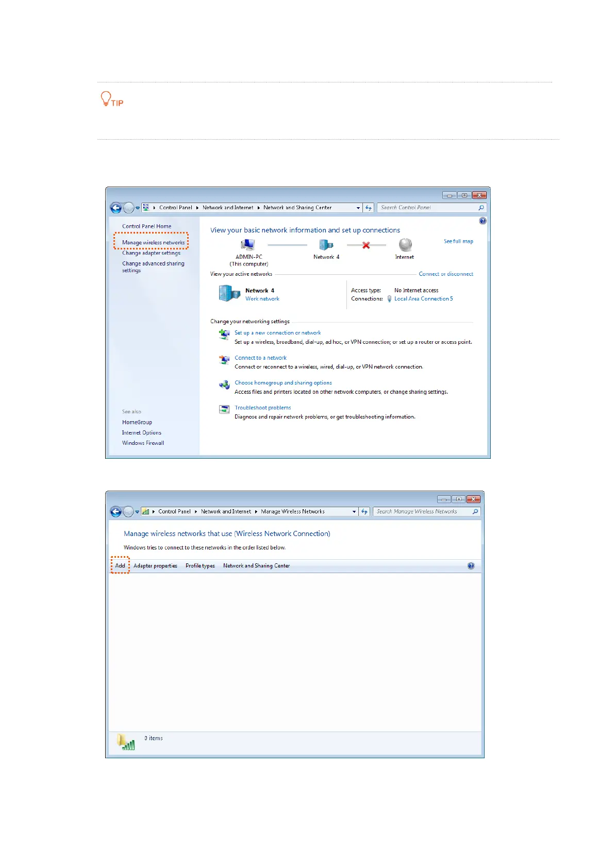The image size is (614, 868).
Task: Click search magnifier in Search Control Panel box
Action: (481, 208)
